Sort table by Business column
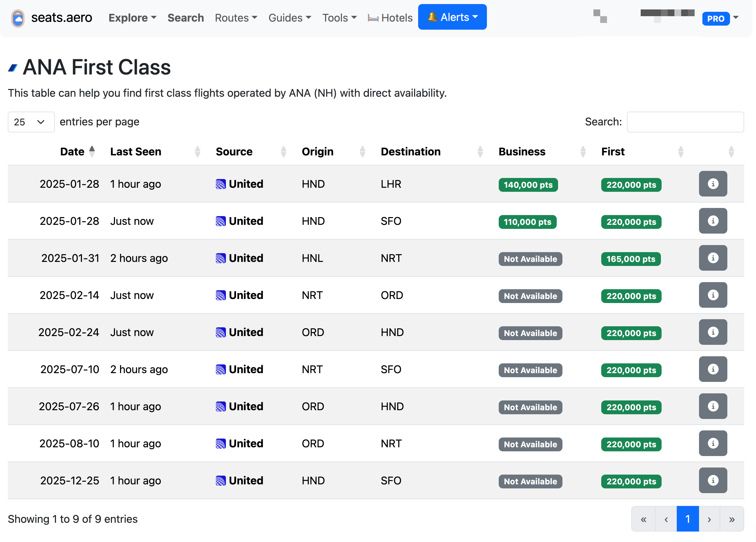 pos(583,151)
